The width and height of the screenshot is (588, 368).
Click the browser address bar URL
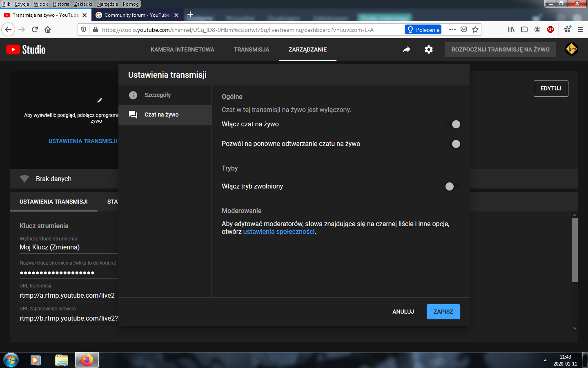(238, 30)
